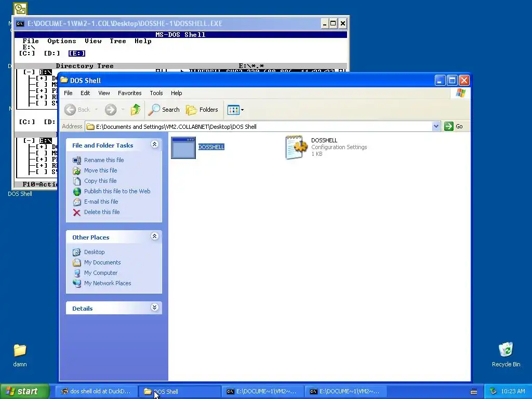532x399 pixels.
Task: Select the DOS Shell desktop icon label
Action: [x=20, y=194]
